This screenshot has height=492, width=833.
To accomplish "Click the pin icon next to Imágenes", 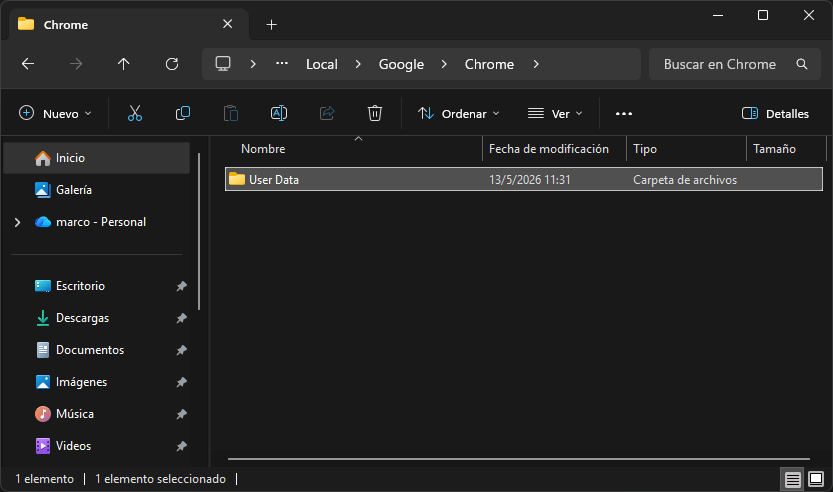I will 181,382.
